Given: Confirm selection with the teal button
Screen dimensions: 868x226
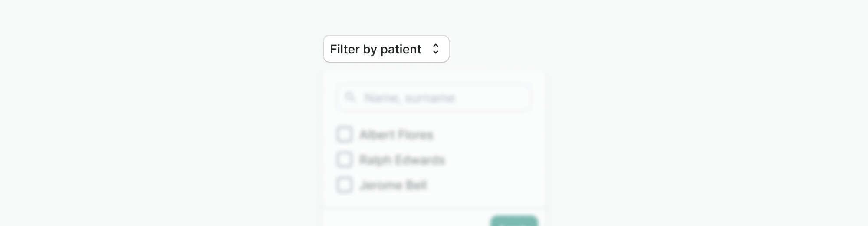Looking at the screenshot, I should coord(514,222).
